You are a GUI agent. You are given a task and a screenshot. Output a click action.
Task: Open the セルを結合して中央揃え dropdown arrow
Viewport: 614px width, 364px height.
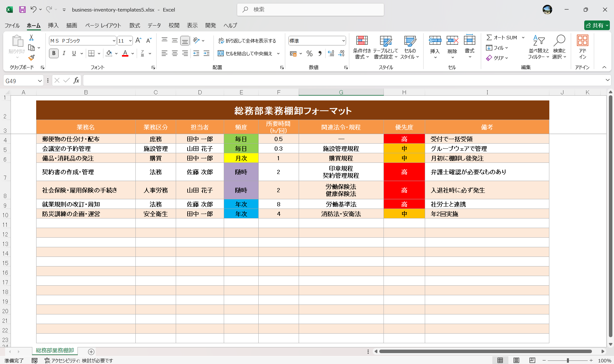point(278,54)
